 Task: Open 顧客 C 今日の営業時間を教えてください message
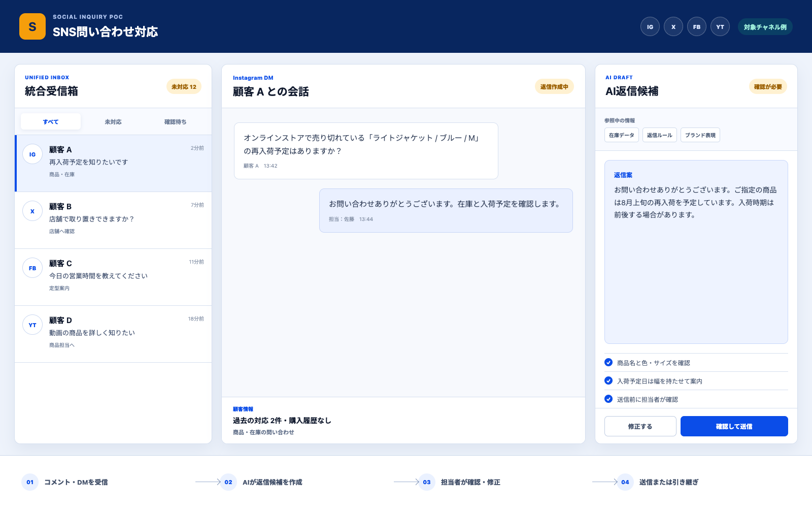[x=113, y=277]
